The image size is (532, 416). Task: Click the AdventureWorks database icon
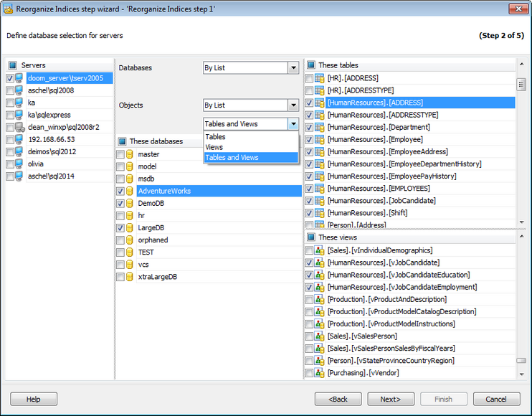130,192
